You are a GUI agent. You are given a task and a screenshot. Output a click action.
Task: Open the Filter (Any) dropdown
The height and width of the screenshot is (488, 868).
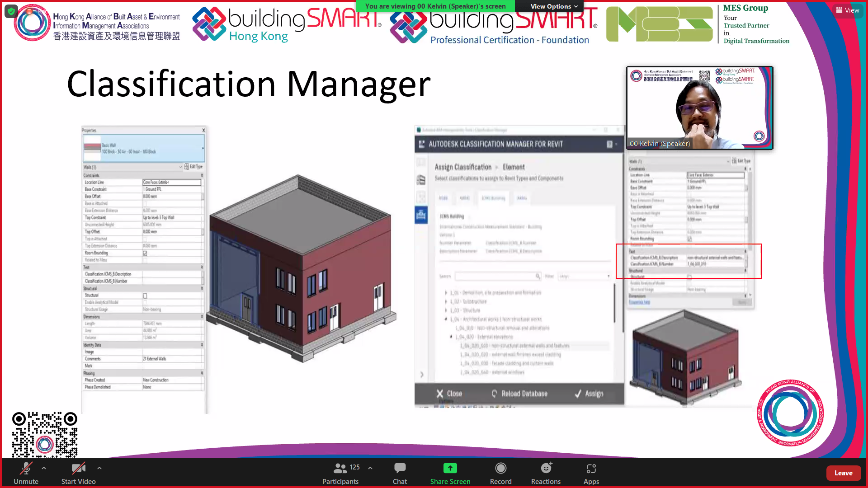click(x=585, y=276)
